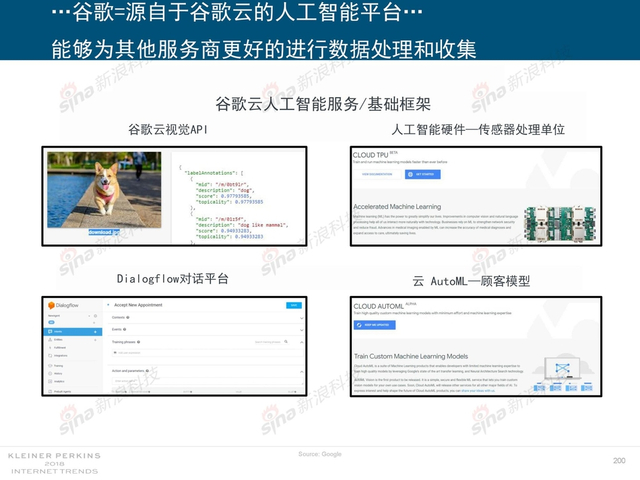Click the Source: Google caption
Viewport: 640px width, 480px height.
(320, 454)
